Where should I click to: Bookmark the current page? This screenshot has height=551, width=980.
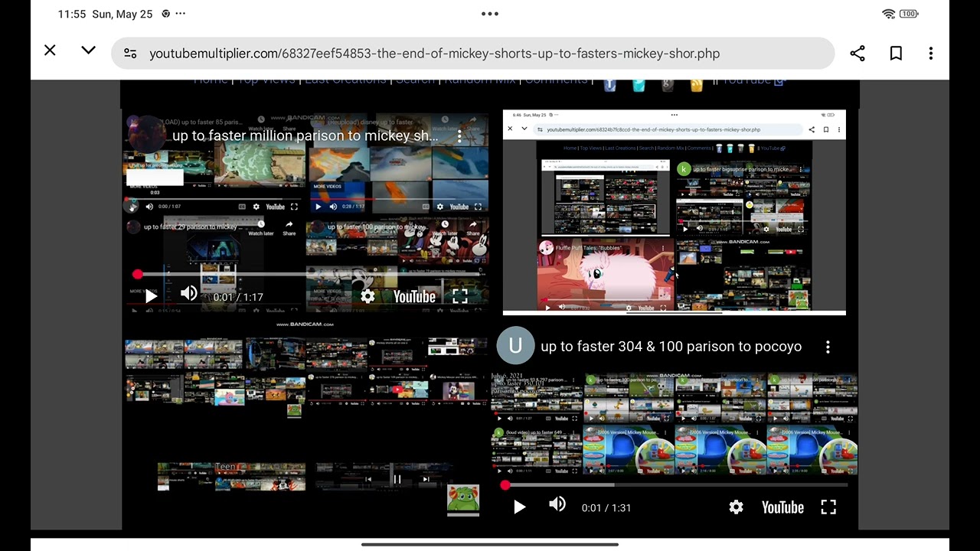point(896,54)
